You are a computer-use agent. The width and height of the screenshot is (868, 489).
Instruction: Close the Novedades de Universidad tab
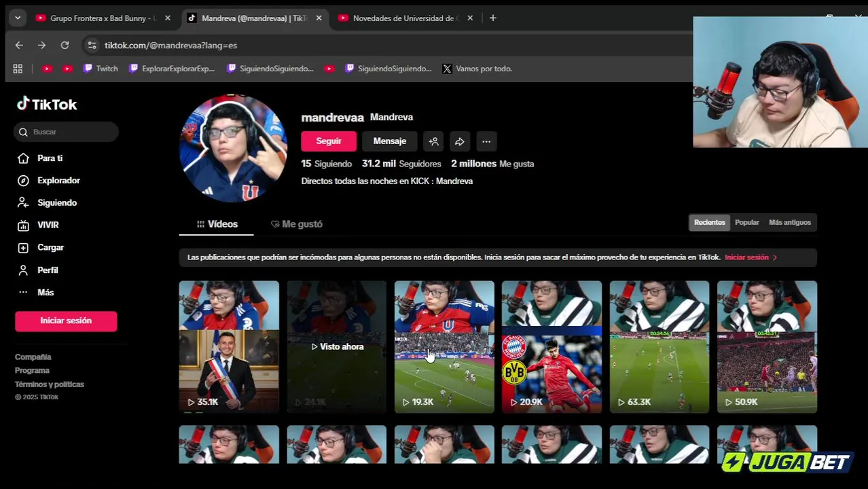(x=470, y=18)
